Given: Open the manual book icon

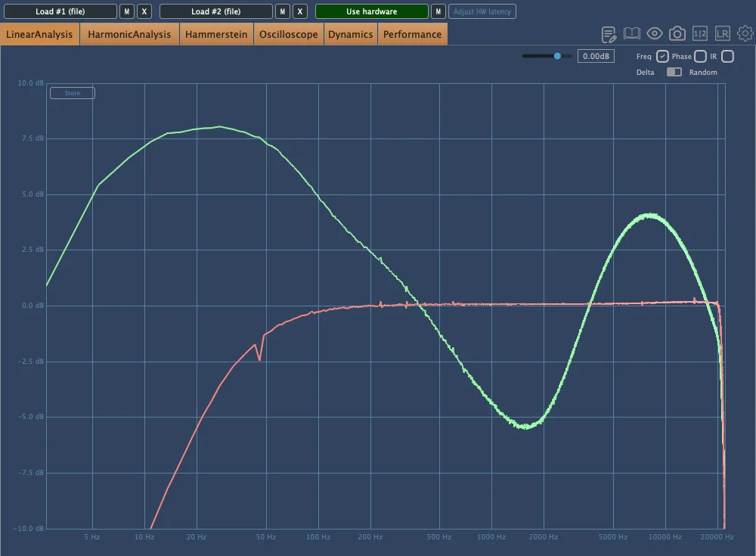Looking at the screenshot, I should [632, 34].
